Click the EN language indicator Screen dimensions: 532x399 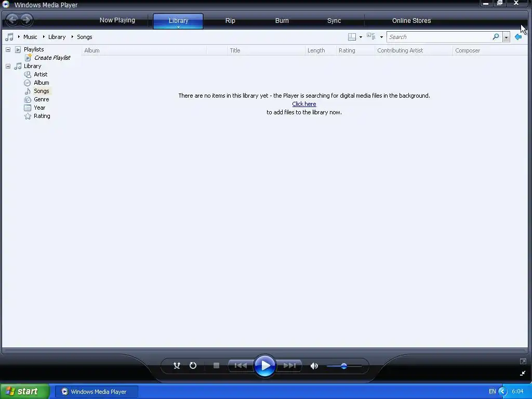click(x=492, y=392)
